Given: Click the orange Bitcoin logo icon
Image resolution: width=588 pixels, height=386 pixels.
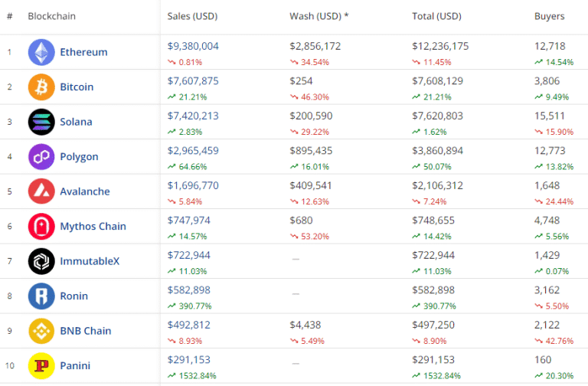Looking at the screenshot, I should click(41, 87).
